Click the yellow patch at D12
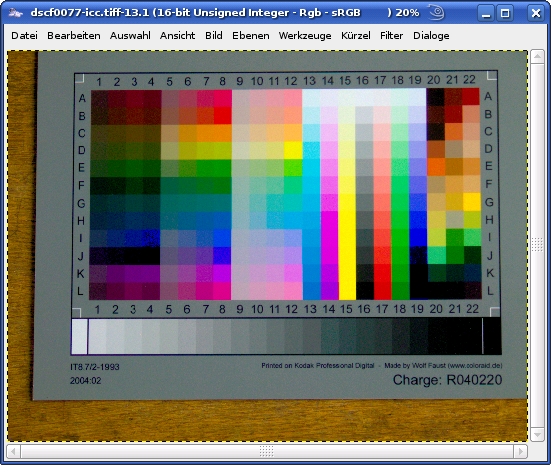The image size is (551, 465). (293, 150)
